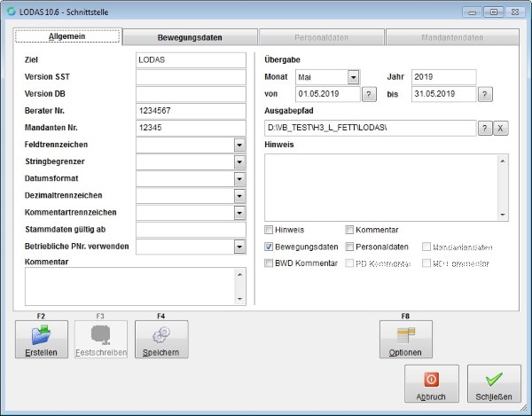
Task: Enable the Hinweis checkbox
Action: click(x=270, y=230)
